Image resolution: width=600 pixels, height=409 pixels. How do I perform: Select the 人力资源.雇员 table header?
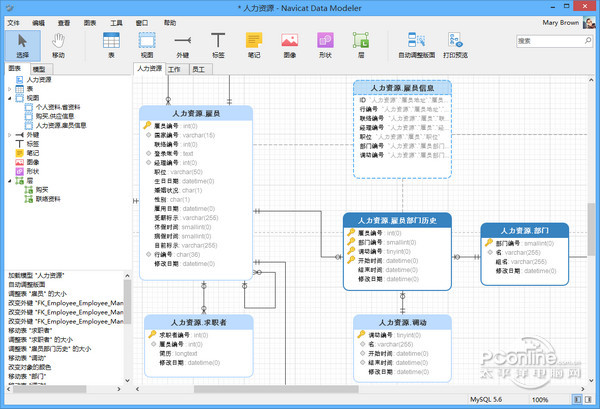tap(196, 114)
